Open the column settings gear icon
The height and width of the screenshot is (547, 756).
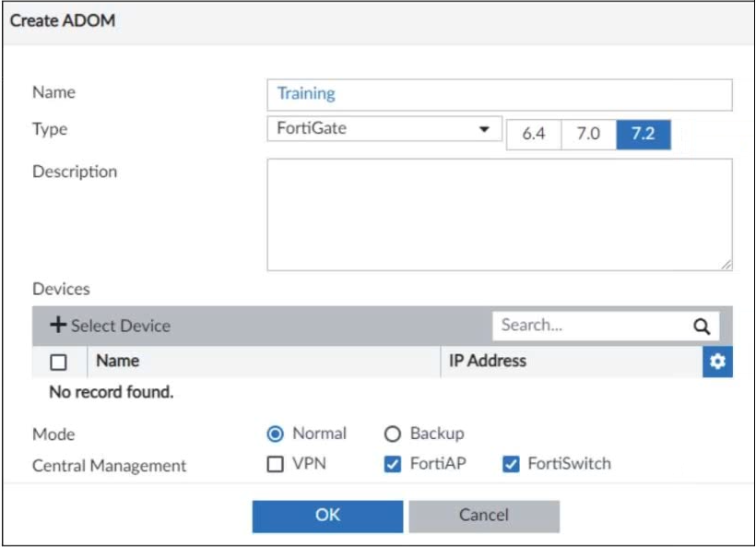pyautogui.click(x=717, y=363)
